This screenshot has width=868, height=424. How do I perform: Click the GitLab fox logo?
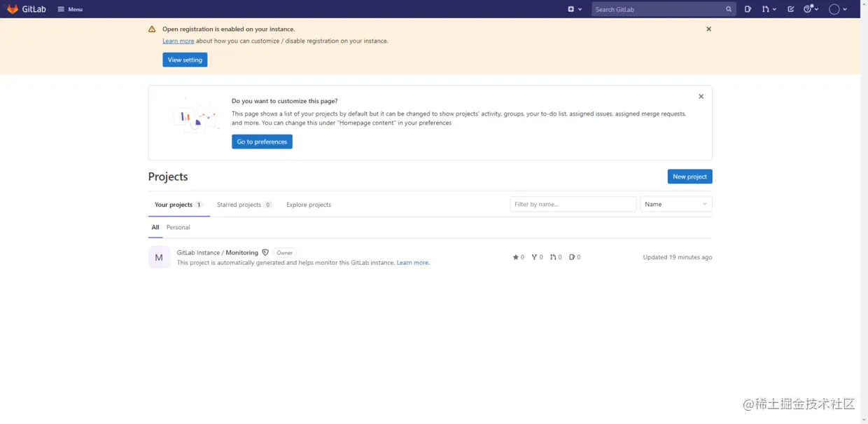click(13, 9)
